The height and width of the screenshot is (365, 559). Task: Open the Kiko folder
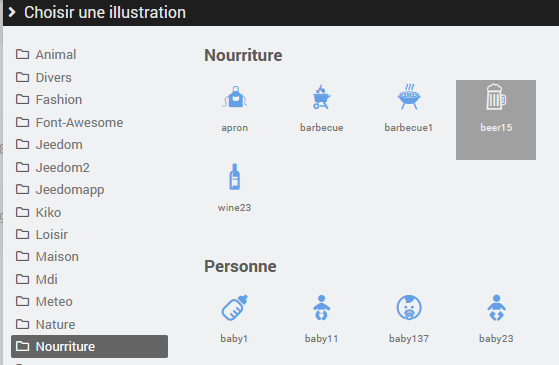pos(39,212)
